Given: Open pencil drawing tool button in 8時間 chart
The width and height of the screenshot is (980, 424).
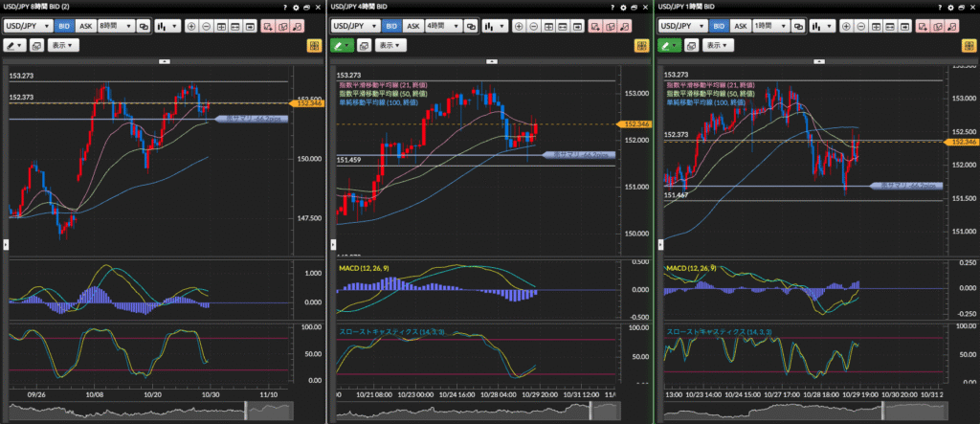Looking at the screenshot, I should 15,45.
